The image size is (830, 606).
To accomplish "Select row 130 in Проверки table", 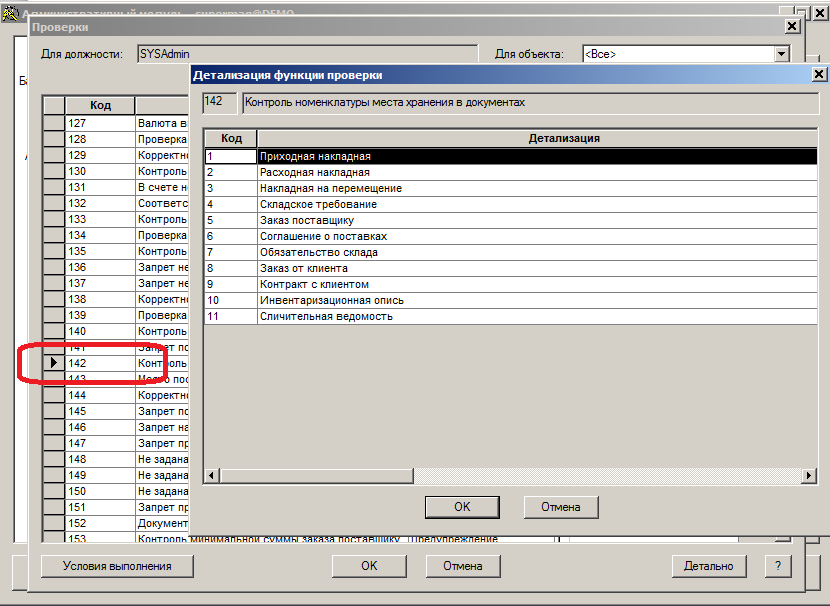I will pos(115,171).
